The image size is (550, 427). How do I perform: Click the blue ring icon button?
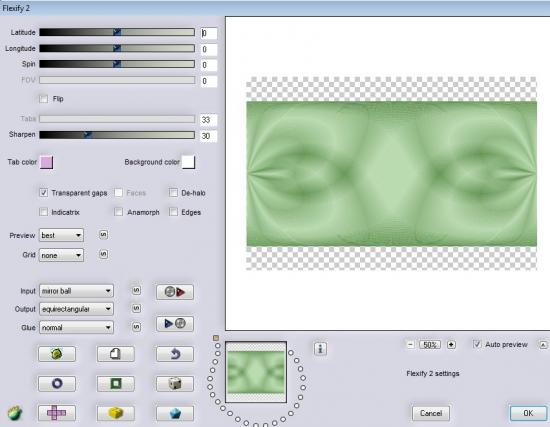coord(57,383)
